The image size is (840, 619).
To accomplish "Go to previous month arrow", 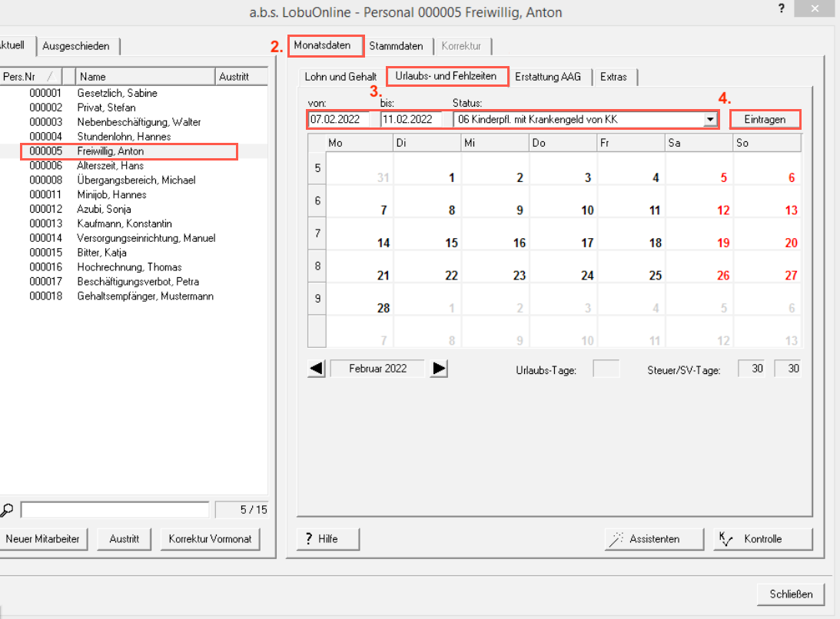I will pyautogui.click(x=316, y=369).
